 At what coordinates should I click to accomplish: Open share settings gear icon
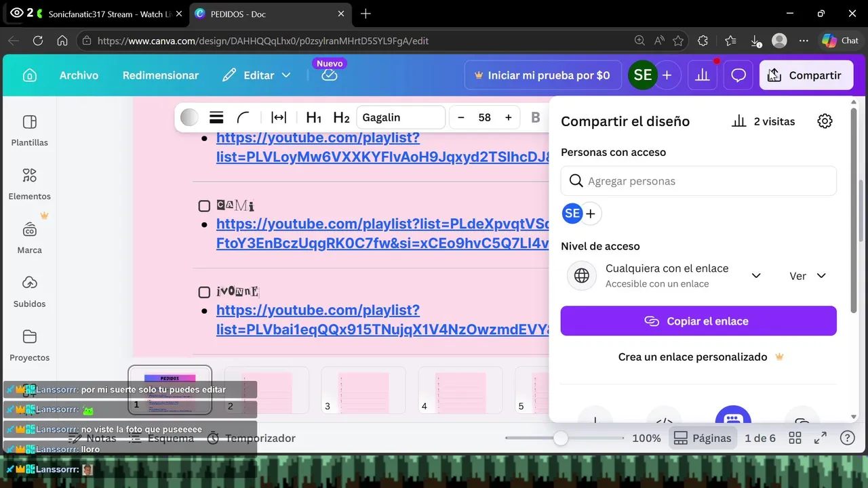825,121
